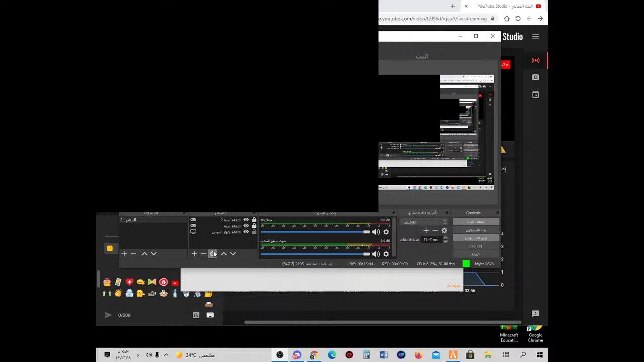This screenshot has height=362, width=644.
Task: Click chat send message arrow icon
Action: click(108, 315)
